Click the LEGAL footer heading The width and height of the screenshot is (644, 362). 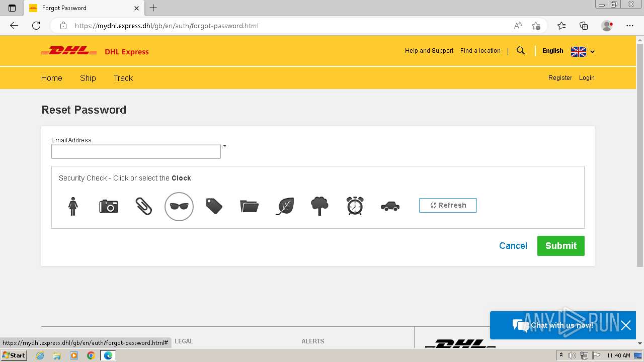click(x=184, y=341)
